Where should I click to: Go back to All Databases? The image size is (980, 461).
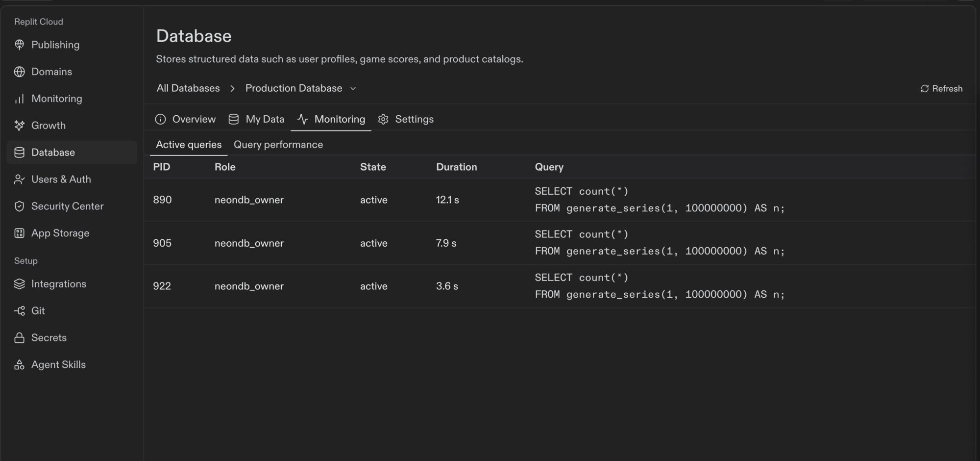pos(188,88)
